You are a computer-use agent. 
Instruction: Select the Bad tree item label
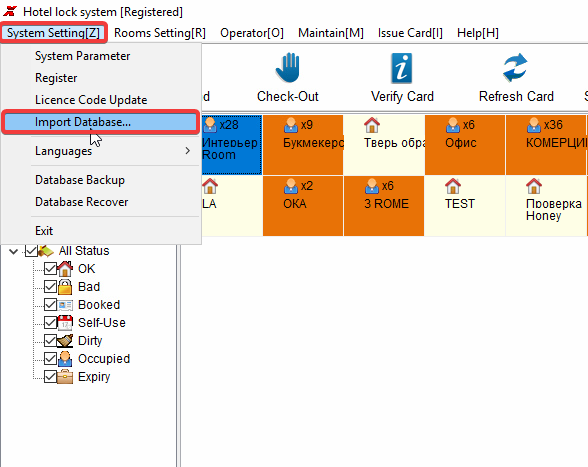[x=89, y=287]
